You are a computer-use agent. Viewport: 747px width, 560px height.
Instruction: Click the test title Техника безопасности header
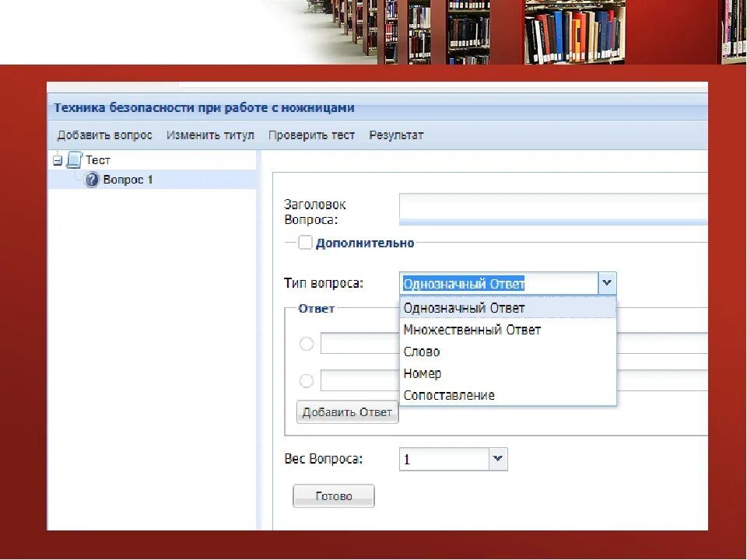coord(204,107)
